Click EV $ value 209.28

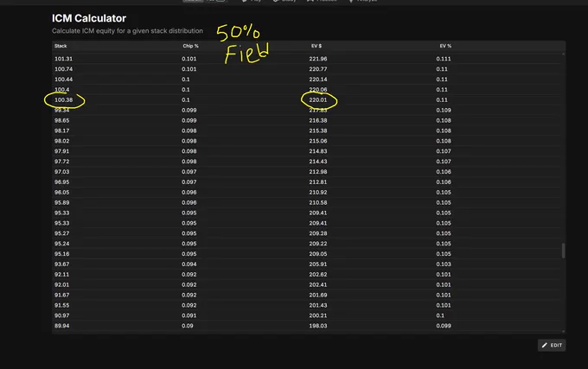coord(318,233)
